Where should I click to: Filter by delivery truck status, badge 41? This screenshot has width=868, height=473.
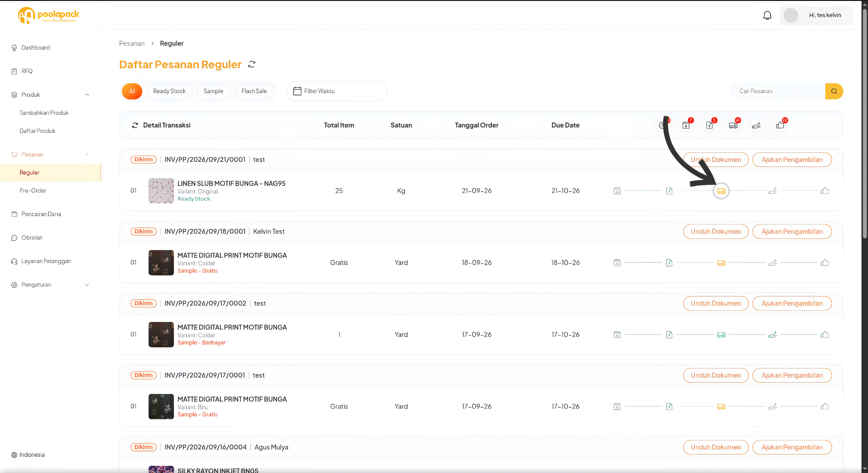pos(733,125)
